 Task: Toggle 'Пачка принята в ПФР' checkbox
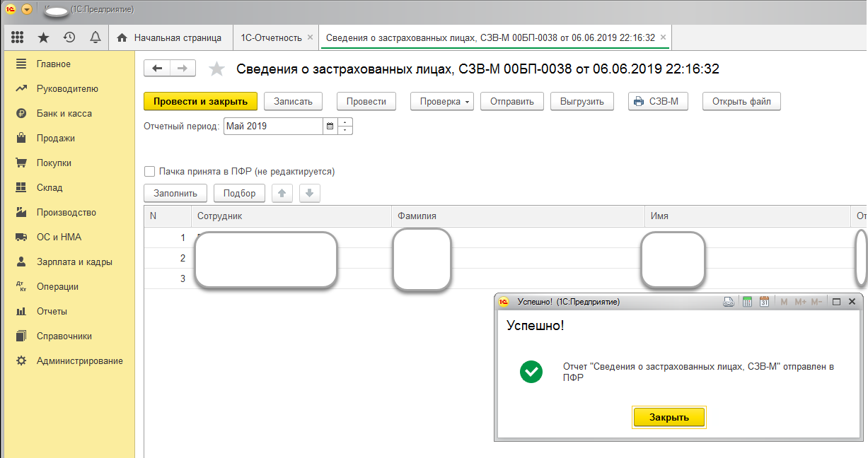[x=149, y=171]
